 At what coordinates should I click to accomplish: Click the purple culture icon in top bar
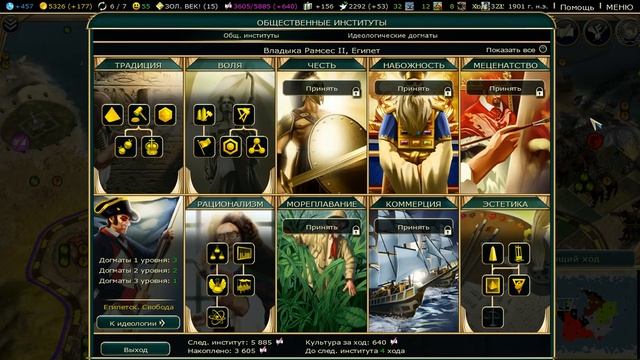click(x=228, y=6)
